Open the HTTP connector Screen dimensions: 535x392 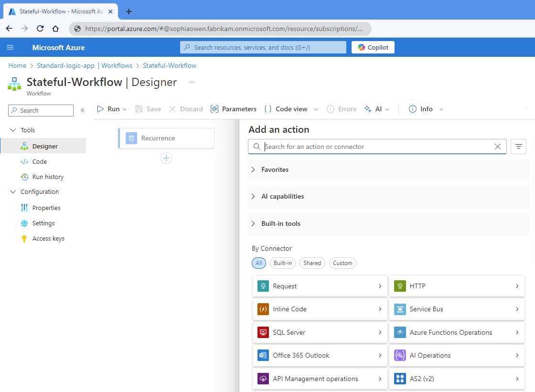coord(457,286)
